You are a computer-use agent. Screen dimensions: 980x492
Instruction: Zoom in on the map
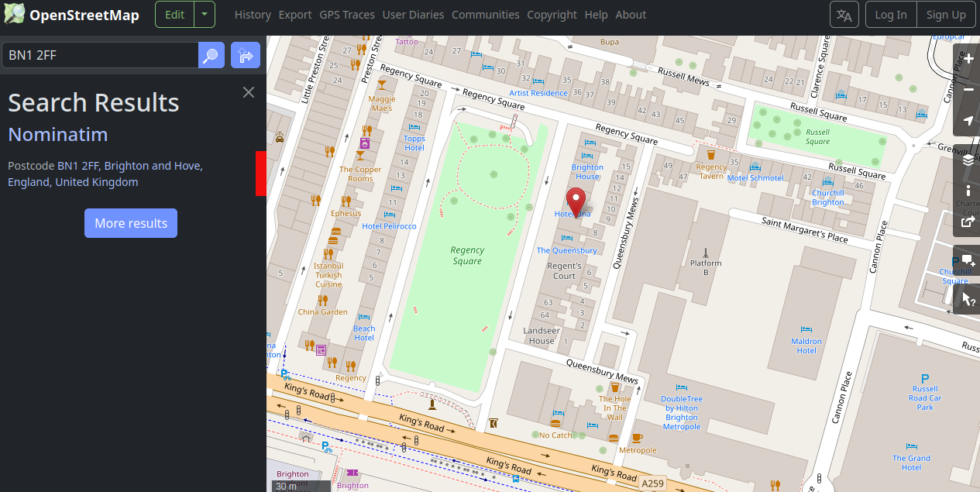pyautogui.click(x=967, y=58)
